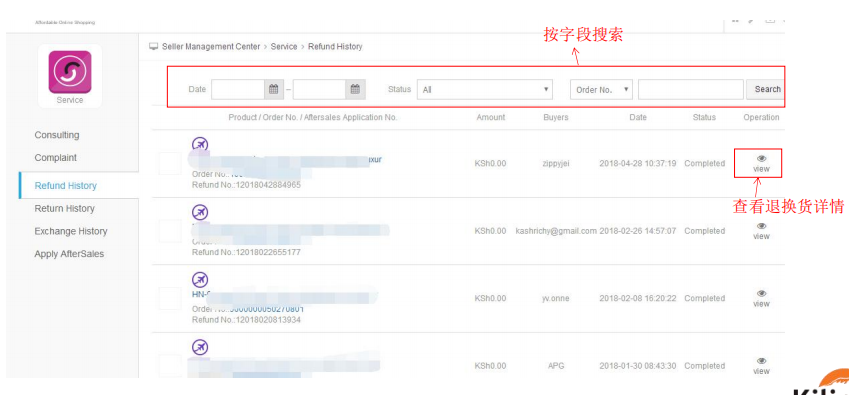
Task: Click monitor icon beside Seller Management Center
Action: tap(154, 47)
